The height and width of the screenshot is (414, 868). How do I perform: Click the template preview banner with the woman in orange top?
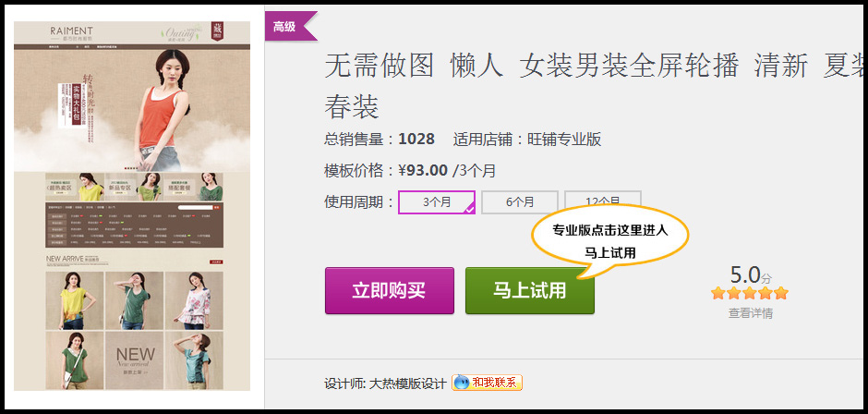point(132,111)
